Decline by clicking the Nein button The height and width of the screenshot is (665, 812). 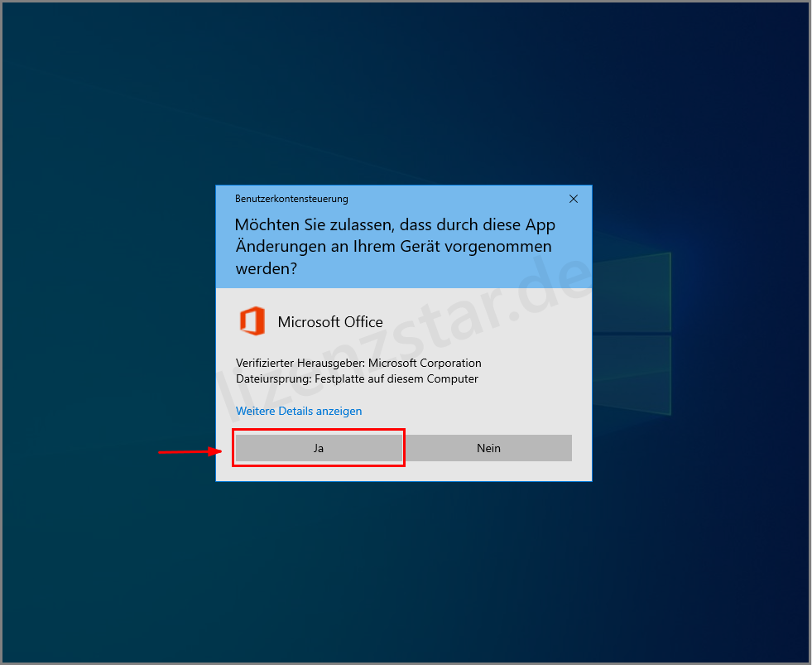(x=488, y=448)
